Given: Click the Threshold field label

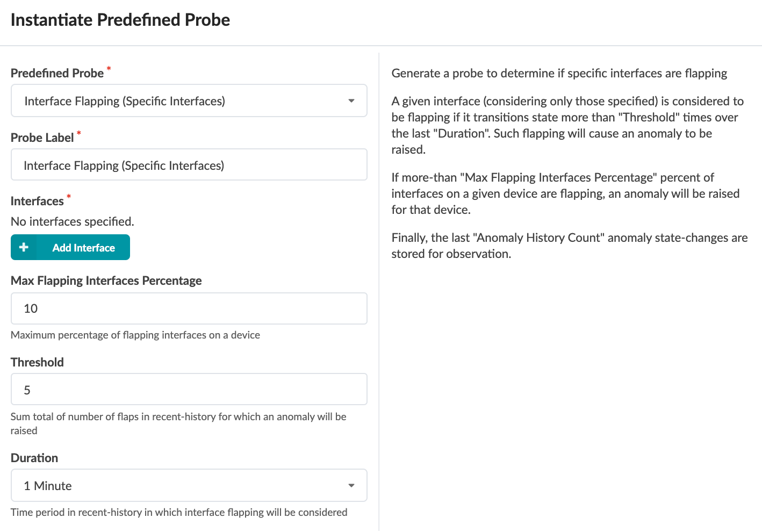Looking at the screenshot, I should point(37,362).
